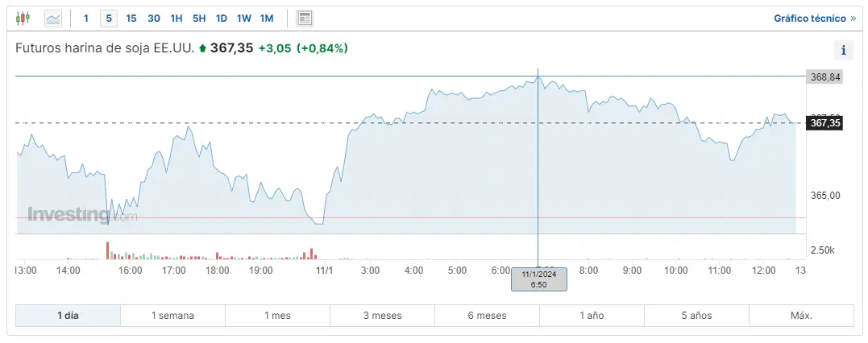Set interval to 1H
The image size is (868, 343).
(x=177, y=18)
